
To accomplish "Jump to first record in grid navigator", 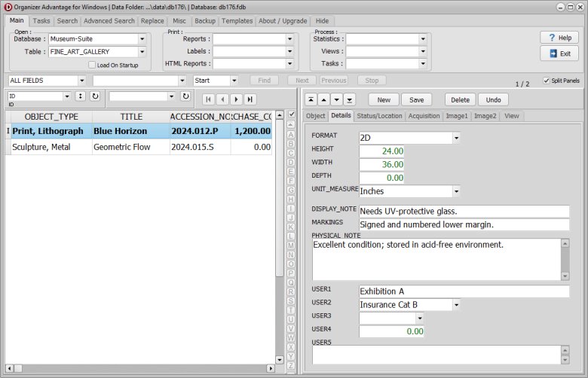I will 207,99.
